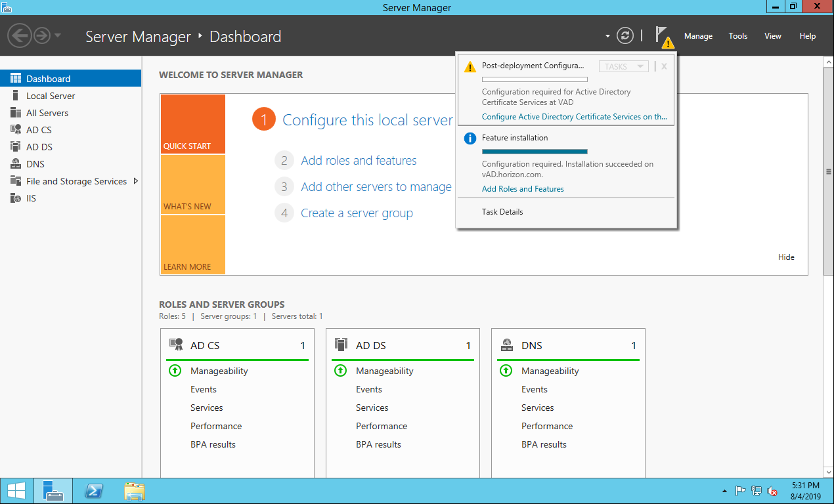The image size is (834, 504).
Task: Open Task Details in notification panel
Action: pos(502,212)
